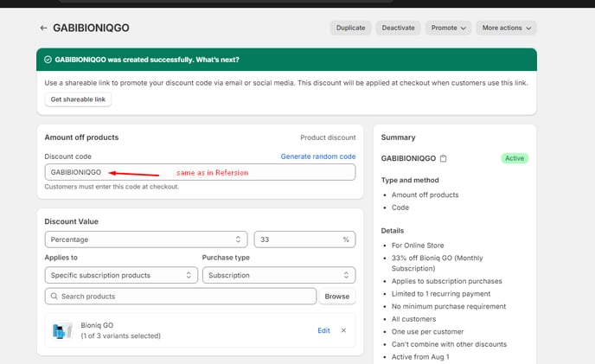Click into the Search products field

(186, 297)
